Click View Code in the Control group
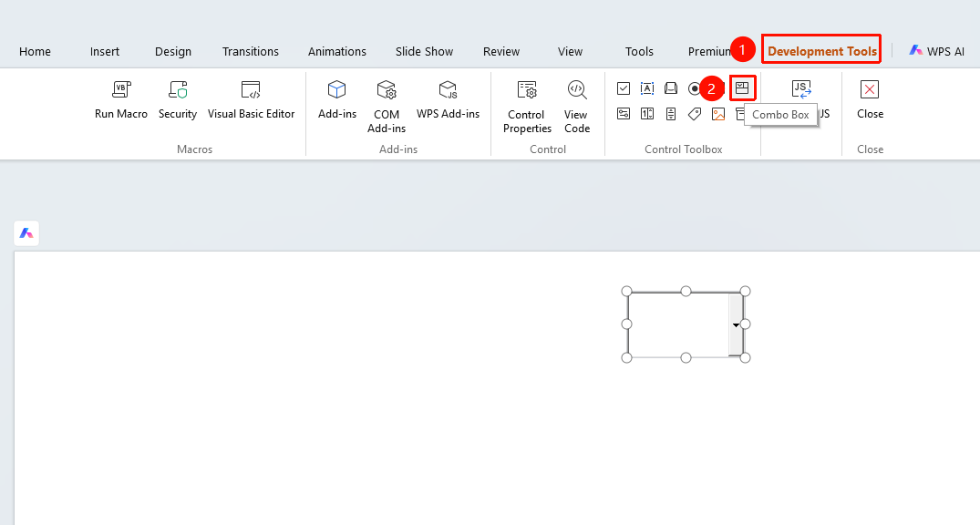980x525 pixels. tap(576, 107)
